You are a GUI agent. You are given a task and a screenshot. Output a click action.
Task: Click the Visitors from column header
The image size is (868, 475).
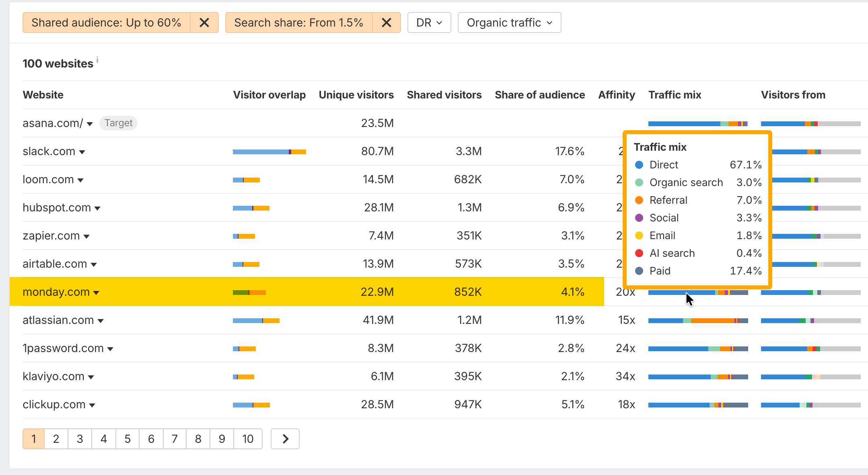coord(793,95)
